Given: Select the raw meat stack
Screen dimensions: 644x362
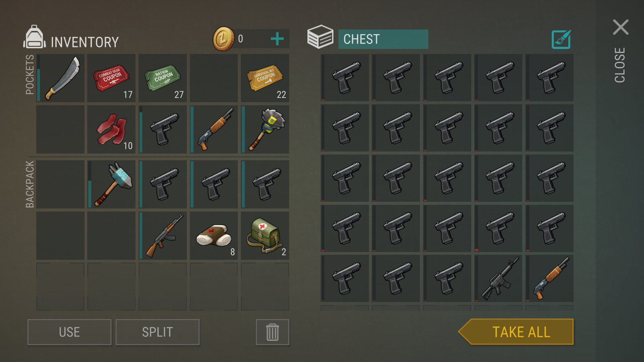Looking at the screenshot, I should coord(111,129).
